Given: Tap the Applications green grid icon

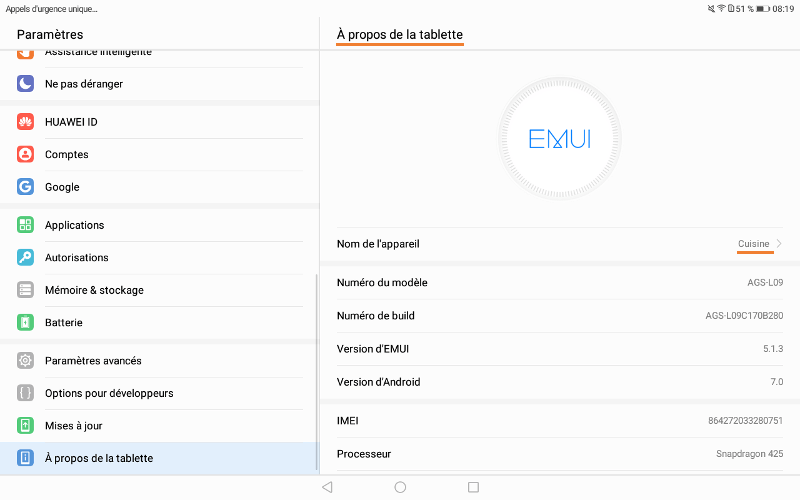Looking at the screenshot, I should click(x=26, y=225).
